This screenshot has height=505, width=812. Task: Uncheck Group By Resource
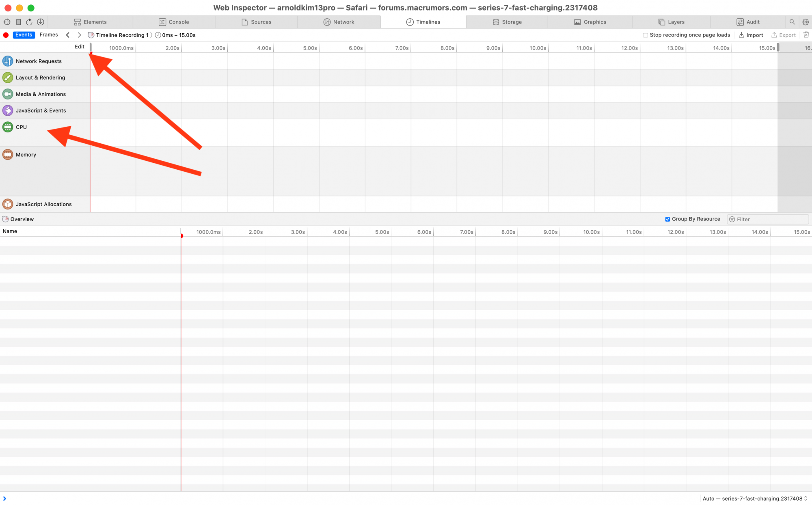pyautogui.click(x=667, y=219)
